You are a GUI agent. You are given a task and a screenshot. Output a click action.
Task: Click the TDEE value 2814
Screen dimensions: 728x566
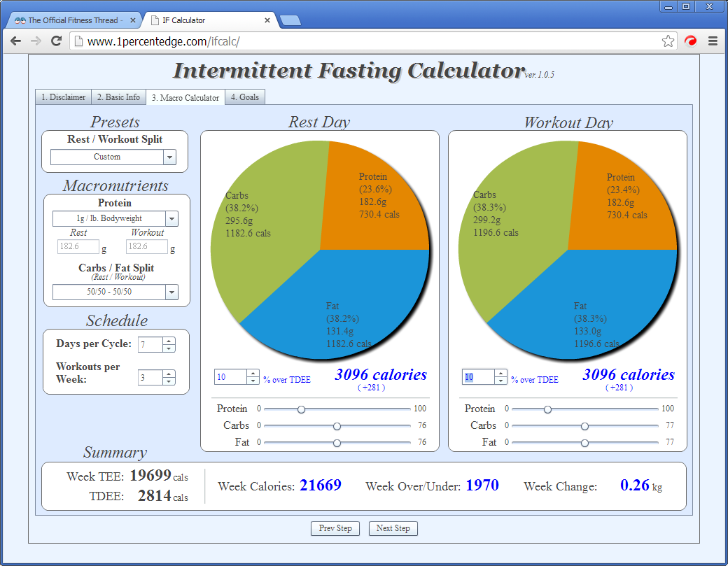point(155,496)
